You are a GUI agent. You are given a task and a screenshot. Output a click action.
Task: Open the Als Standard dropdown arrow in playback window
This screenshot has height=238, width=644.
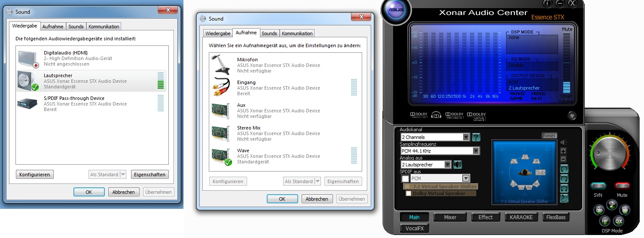point(123,175)
